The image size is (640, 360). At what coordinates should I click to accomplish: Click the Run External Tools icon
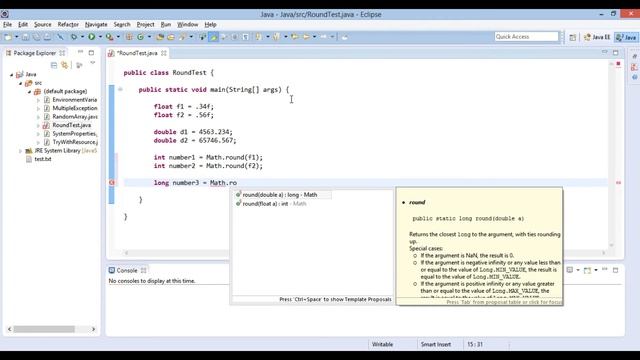pyautogui.click(x=109, y=37)
